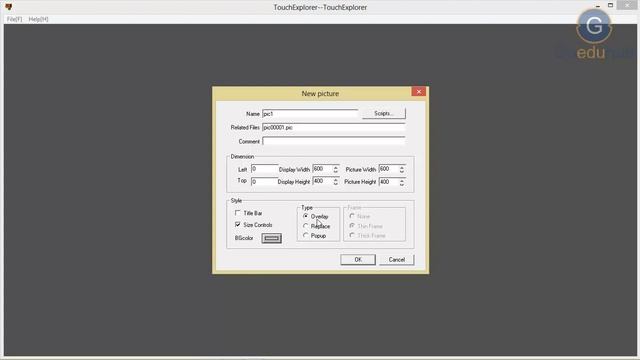640x360 pixels.
Task: Increase Picture Height with up arrow
Action: pos(402,180)
